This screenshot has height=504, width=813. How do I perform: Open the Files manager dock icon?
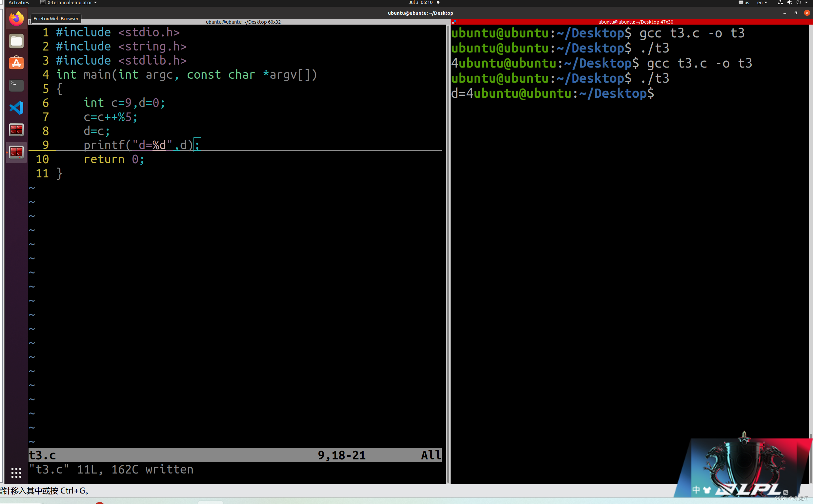(16, 41)
